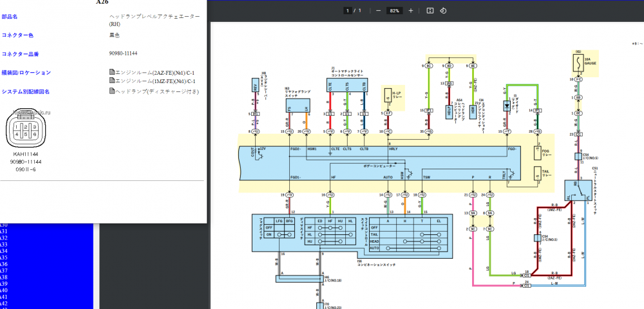644x309 pixels.
Task: Select connector A42 in the list
Action: point(4,303)
